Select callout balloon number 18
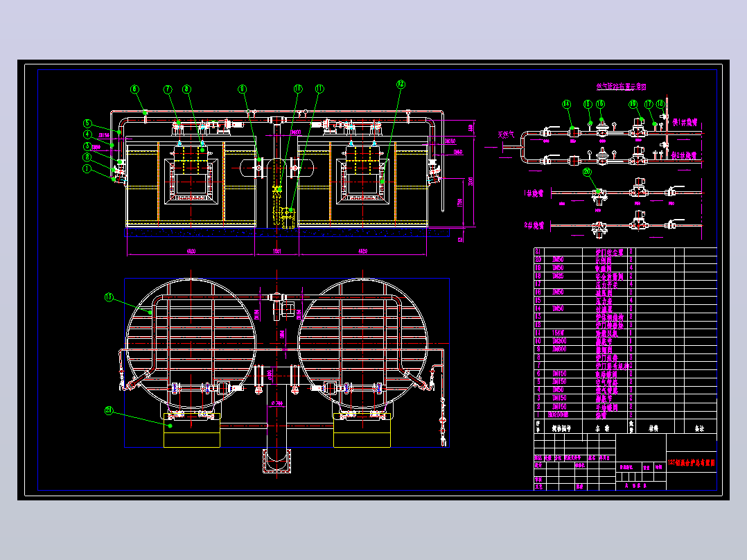This screenshot has width=747, height=560. (x=660, y=104)
